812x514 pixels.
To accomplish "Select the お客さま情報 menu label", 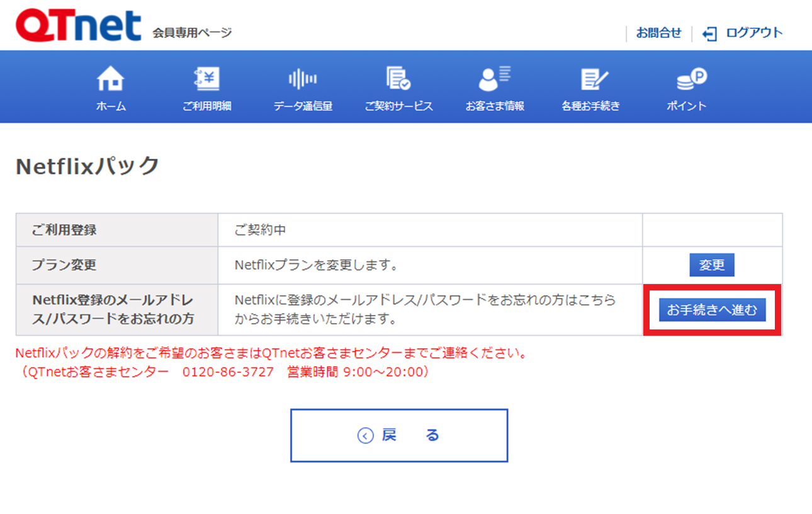I will click(495, 106).
